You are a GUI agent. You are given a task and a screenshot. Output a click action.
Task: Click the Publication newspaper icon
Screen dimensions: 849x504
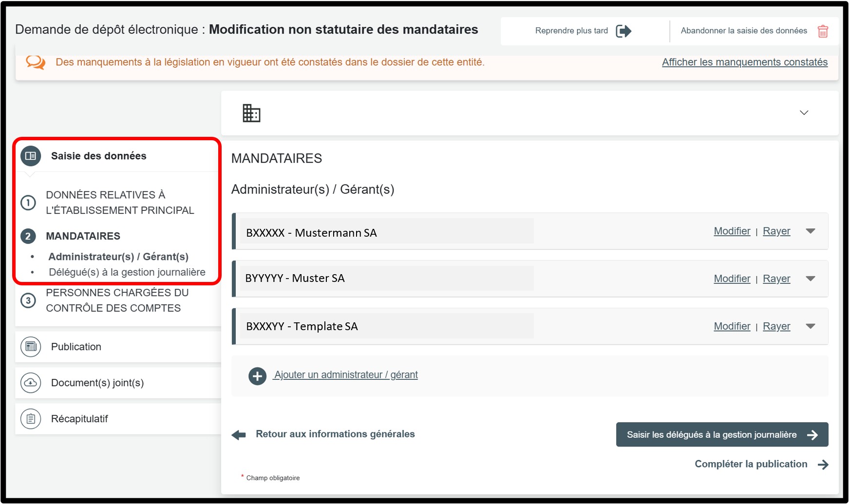[x=31, y=347]
